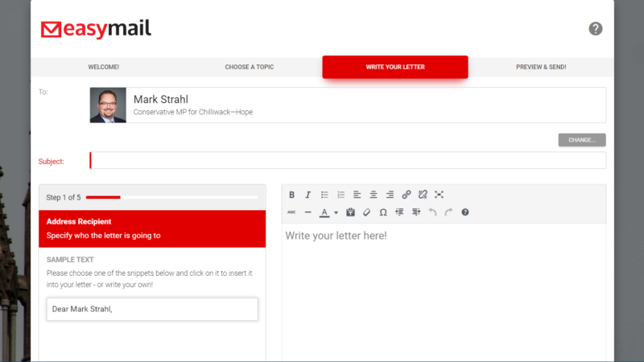Apply strikethrough formatting

click(x=291, y=212)
